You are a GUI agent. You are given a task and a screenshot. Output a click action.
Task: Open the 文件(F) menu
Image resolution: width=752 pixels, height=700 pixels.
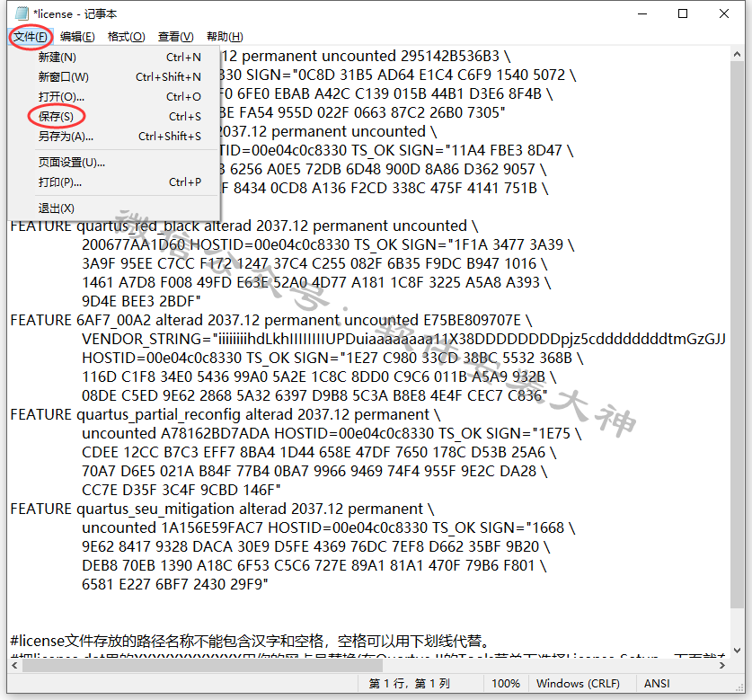pos(31,37)
